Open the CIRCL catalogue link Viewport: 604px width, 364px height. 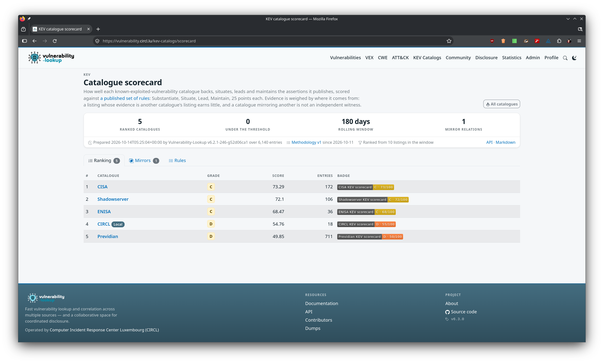click(x=104, y=224)
